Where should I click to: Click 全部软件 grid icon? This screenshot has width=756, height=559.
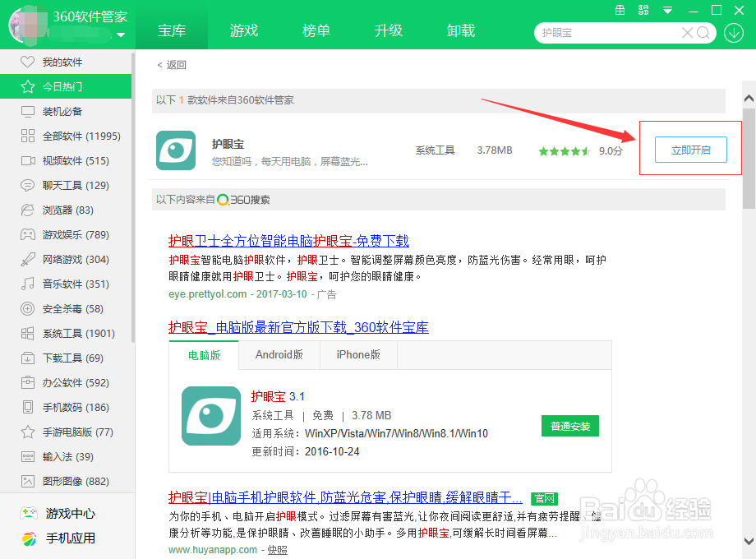[x=27, y=136]
